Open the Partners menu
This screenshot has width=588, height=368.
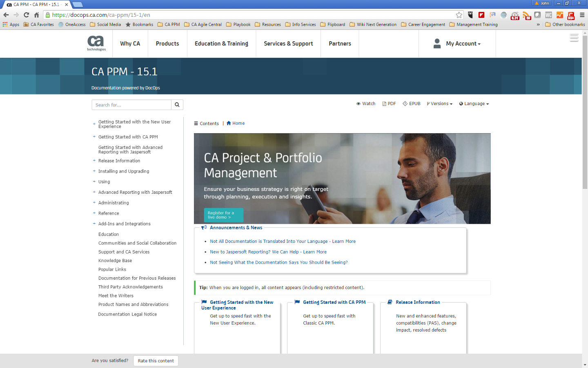tap(340, 44)
